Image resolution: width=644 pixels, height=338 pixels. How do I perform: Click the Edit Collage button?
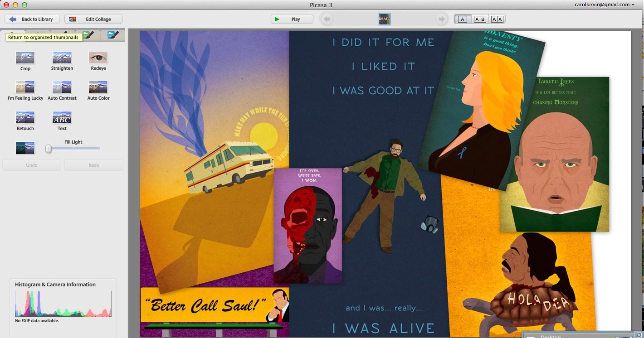tap(93, 19)
